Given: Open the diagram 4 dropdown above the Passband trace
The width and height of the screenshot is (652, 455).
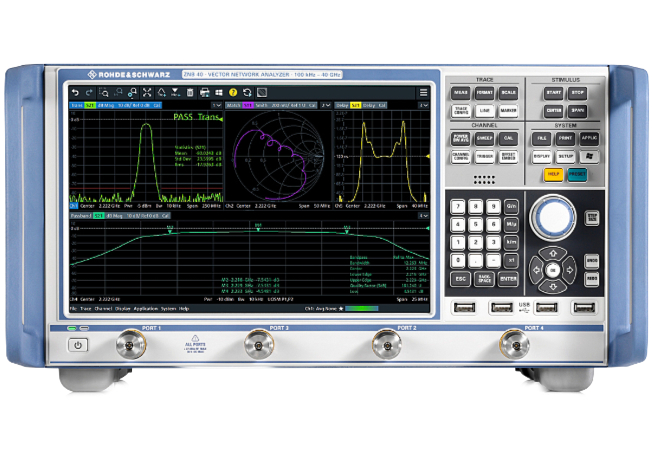Looking at the screenshot, I should coord(424,216).
